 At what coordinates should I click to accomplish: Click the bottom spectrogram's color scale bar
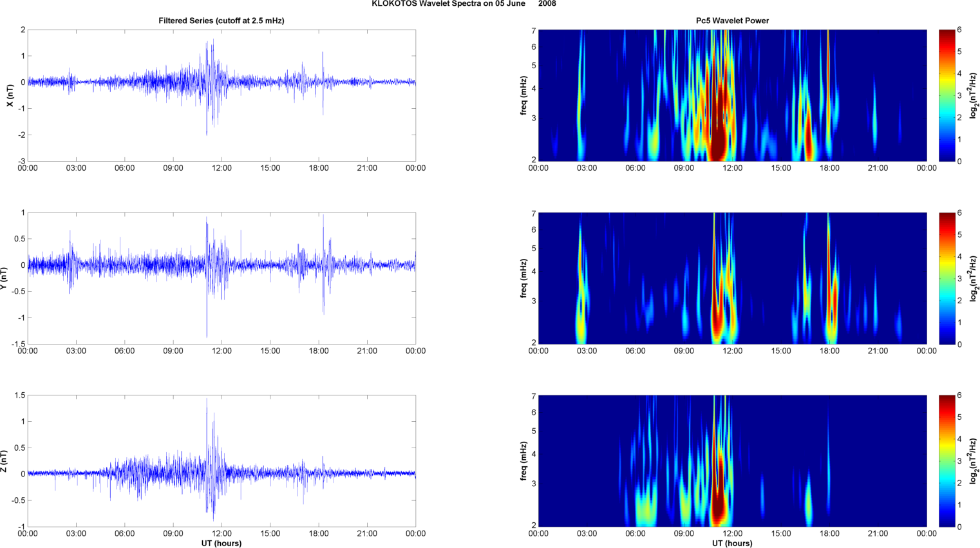point(947,461)
